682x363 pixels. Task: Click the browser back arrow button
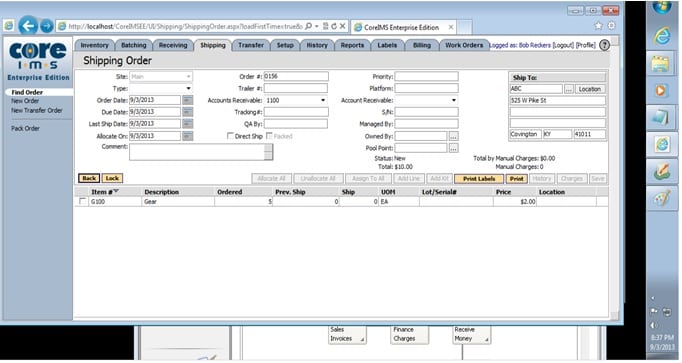[28, 26]
